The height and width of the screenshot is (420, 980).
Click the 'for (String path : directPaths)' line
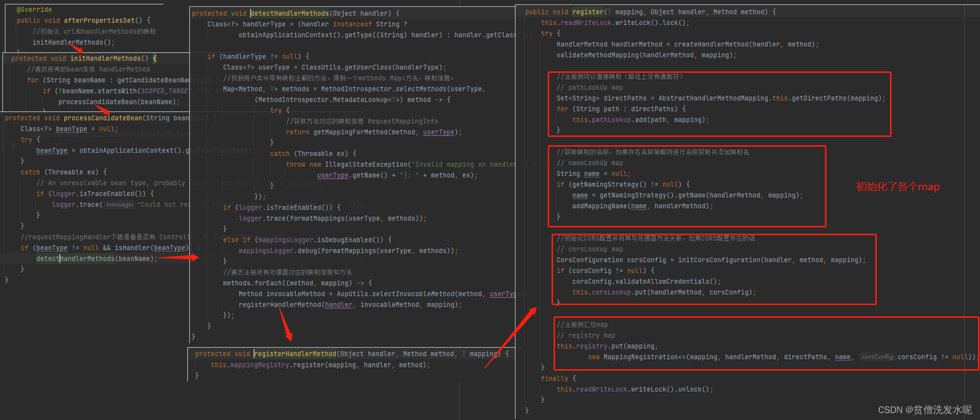tap(621, 109)
